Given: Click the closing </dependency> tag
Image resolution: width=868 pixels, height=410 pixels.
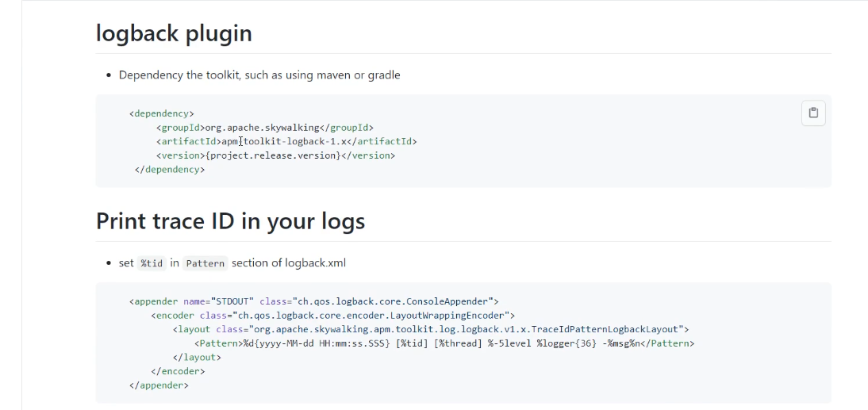Looking at the screenshot, I should tap(170, 170).
